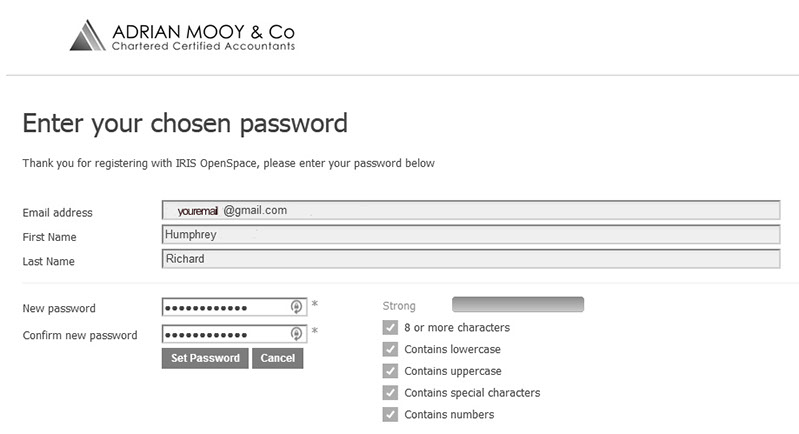Toggle the 8 or more characters checkbox
Screen dimensions: 799x434
pos(390,328)
